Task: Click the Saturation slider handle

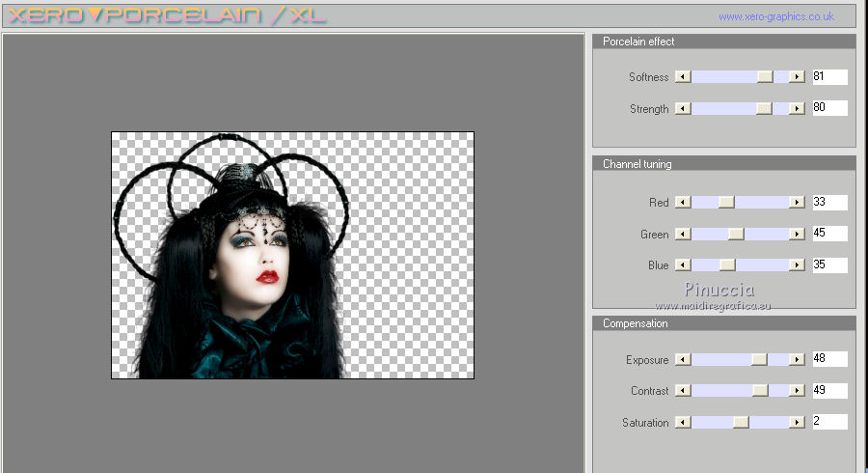Action: click(x=741, y=422)
